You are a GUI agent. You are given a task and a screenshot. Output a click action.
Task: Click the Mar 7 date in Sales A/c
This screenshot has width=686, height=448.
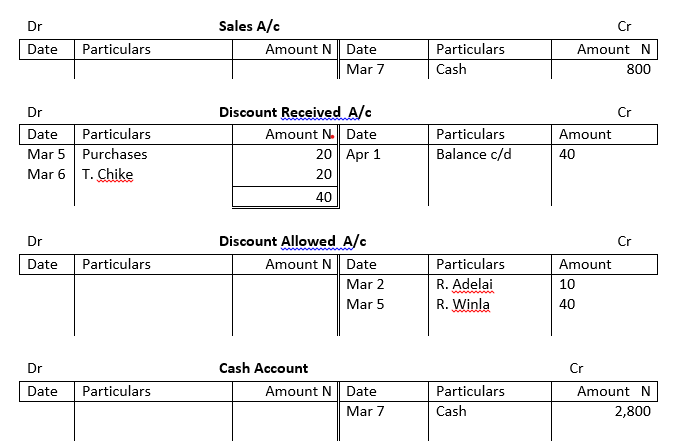(x=366, y=69)
